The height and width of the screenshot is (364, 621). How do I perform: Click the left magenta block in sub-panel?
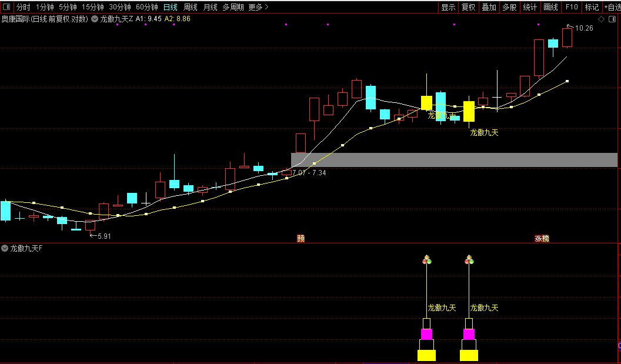pos(426,334)
